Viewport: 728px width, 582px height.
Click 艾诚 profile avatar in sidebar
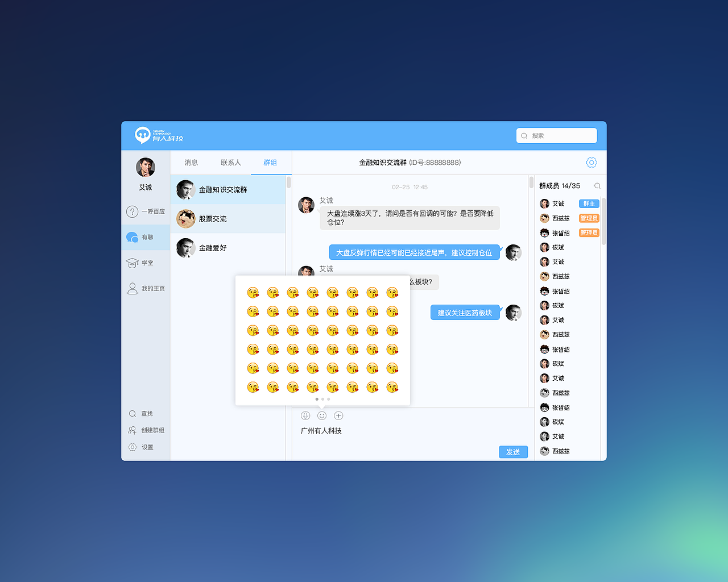(x=146, y=167)
